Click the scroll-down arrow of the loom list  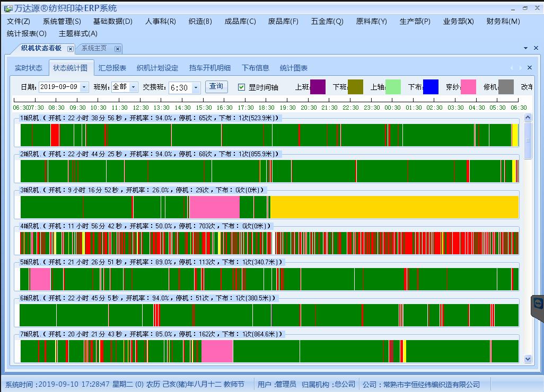pos(528,359)
